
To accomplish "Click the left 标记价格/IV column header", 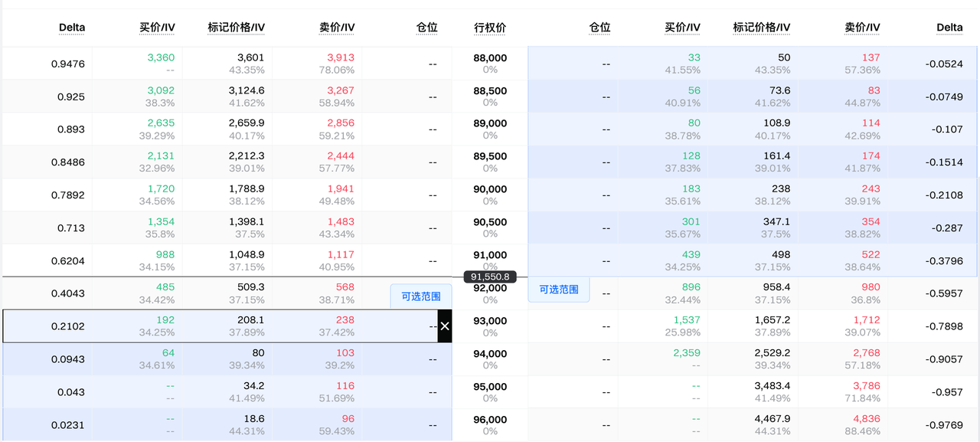I will tap(237, 28).
